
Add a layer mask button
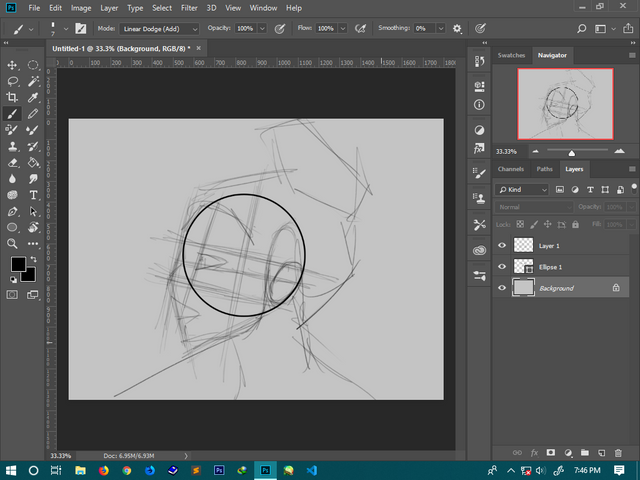(x=551, y=453)
